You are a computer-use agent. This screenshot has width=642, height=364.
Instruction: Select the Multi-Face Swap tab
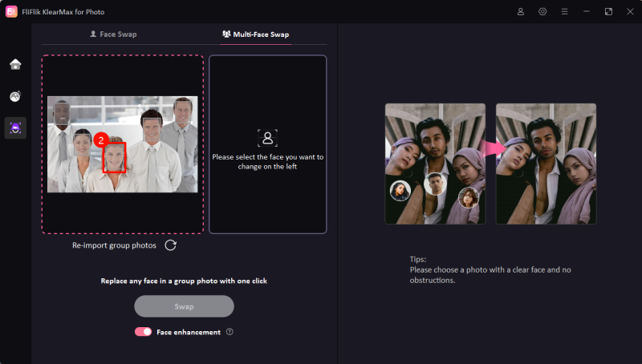[255, 34]
